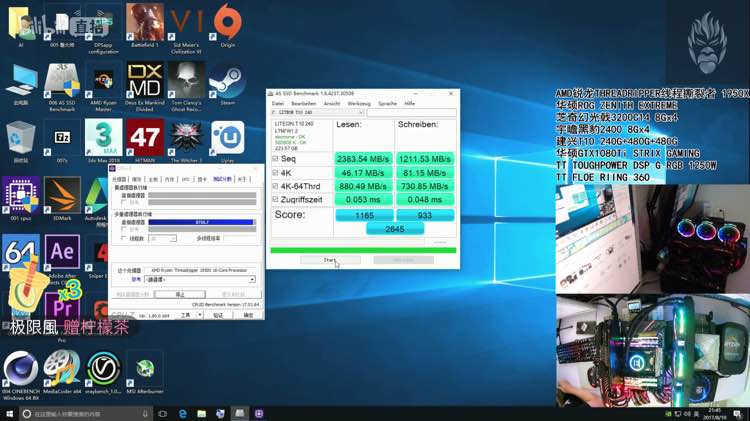
Task: Open the HITMAN desktop shortcut
Action: 144,142
